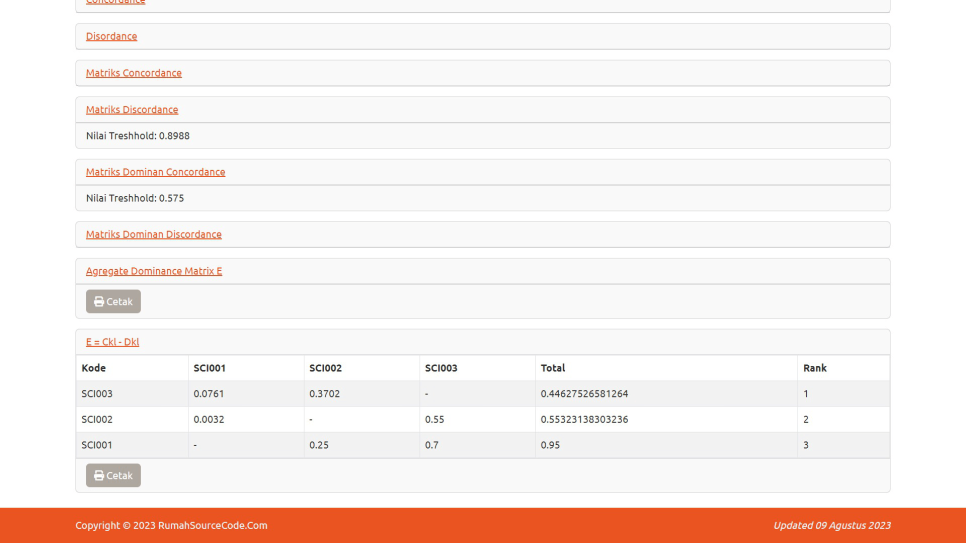Open the Disordance panel link
The width and height of the screenshot is (966, 543).
[112, 36]
